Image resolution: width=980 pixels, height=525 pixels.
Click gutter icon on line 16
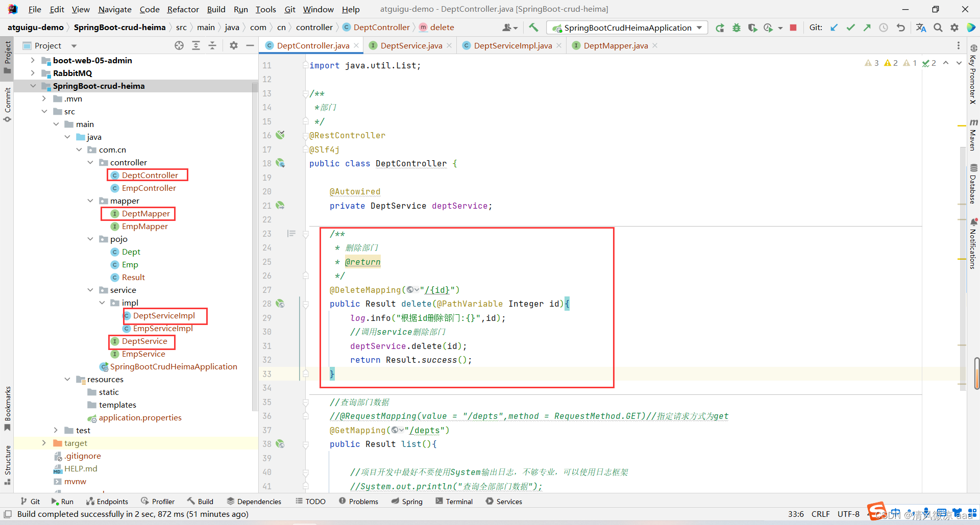point(280,135)
